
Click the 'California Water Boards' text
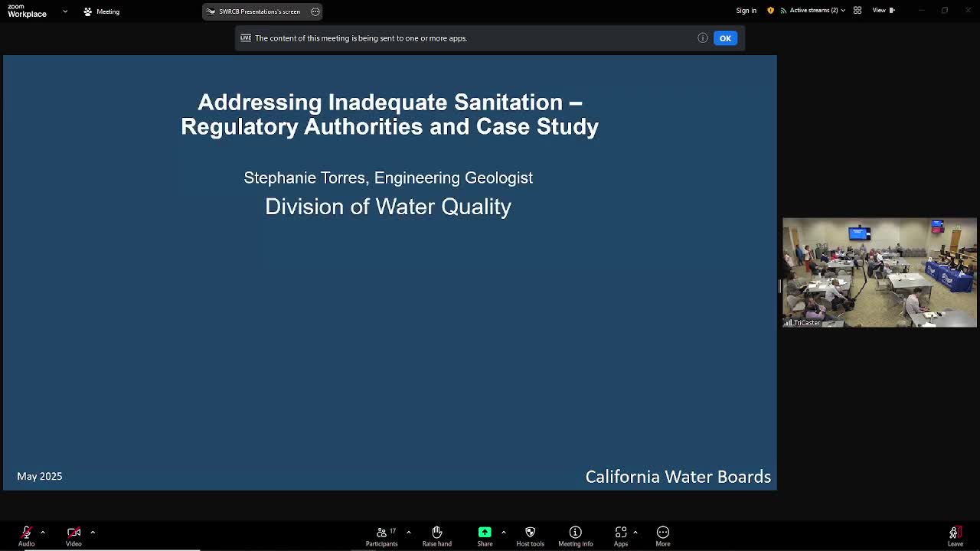678,477
